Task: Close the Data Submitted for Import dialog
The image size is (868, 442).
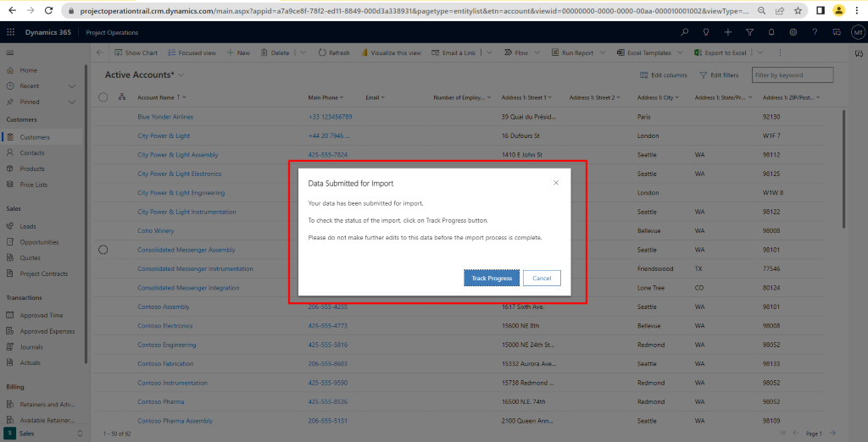Action: point(556,183)
